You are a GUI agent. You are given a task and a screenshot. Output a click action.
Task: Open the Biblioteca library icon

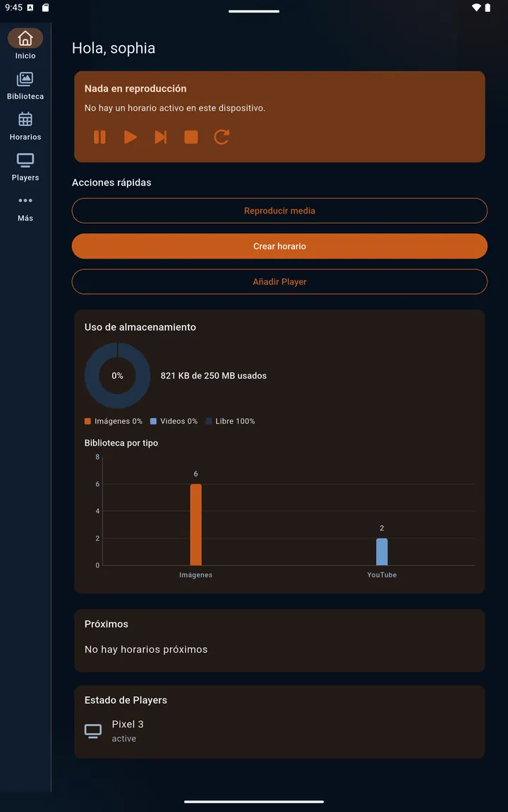pos(25,79)
